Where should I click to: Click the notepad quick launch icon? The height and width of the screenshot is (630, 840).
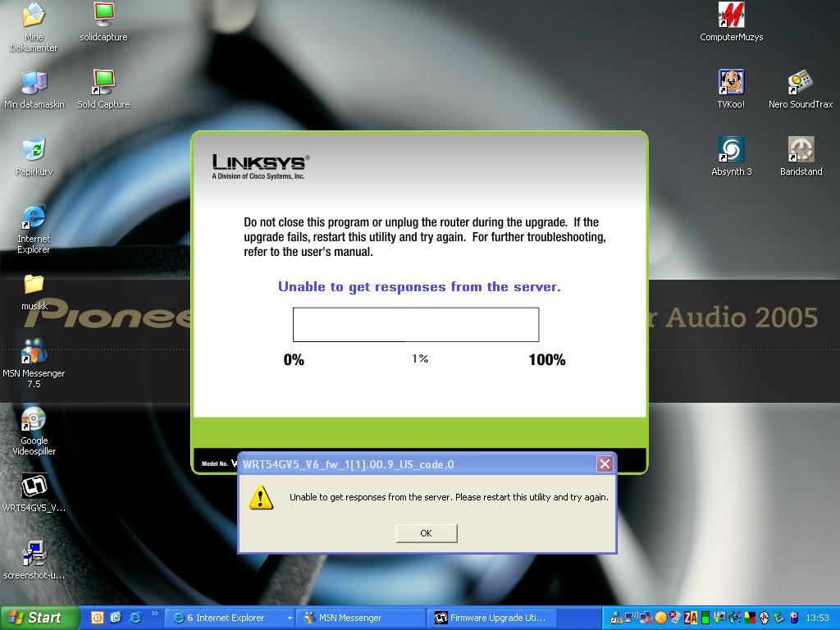(116, 618)
